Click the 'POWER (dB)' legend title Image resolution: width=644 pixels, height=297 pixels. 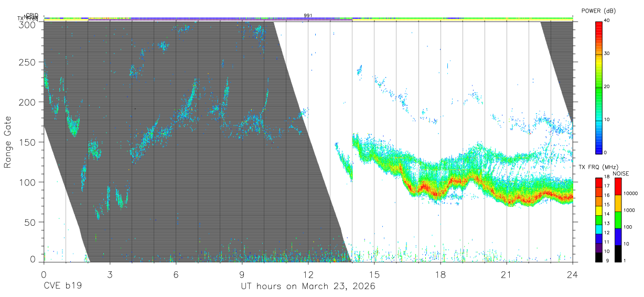pos(598,11)
